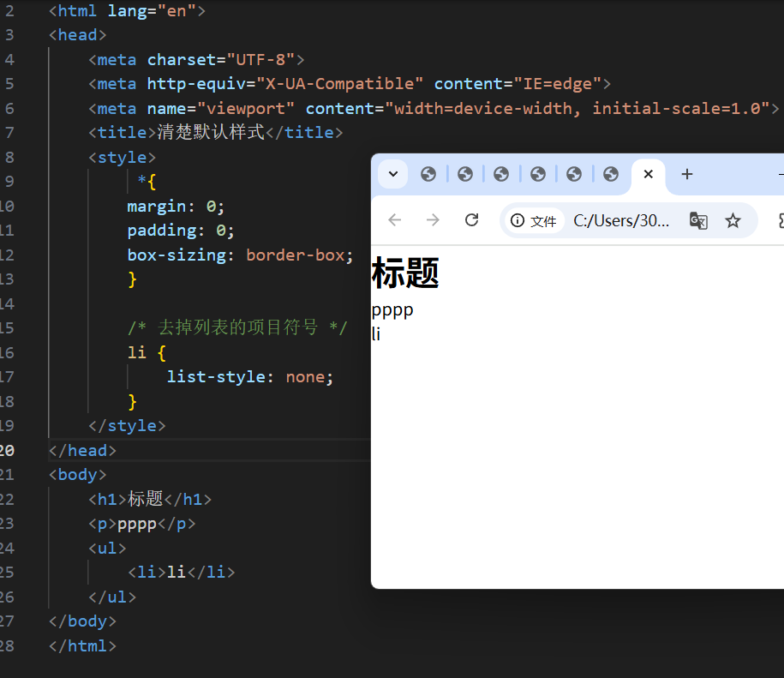This screenshot has width=784, height=678.
Task: Switch to the second globe browser tab
Action: click(465, 174)
